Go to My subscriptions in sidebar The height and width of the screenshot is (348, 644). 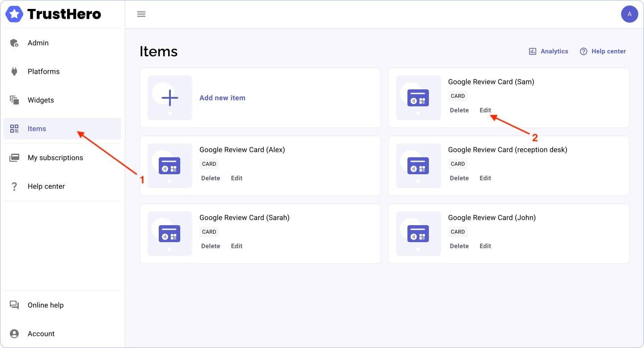tap(55, 158)
